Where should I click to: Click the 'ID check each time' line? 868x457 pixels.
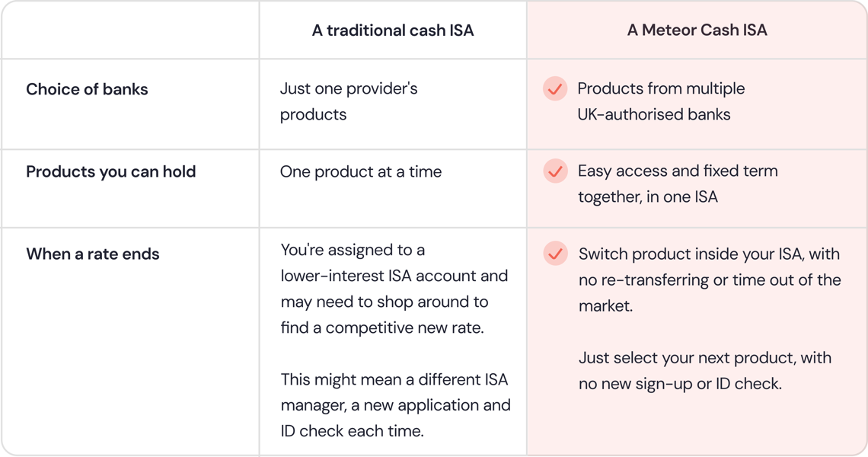[352, 431]
